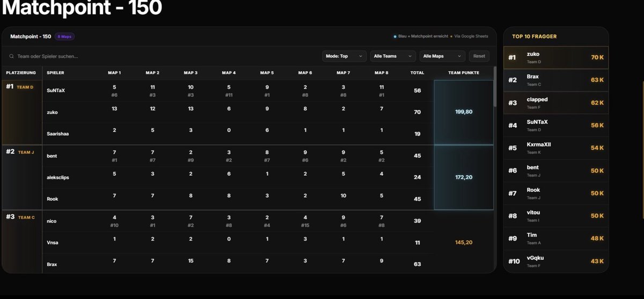Click player name Vnsa

(52, 243)
